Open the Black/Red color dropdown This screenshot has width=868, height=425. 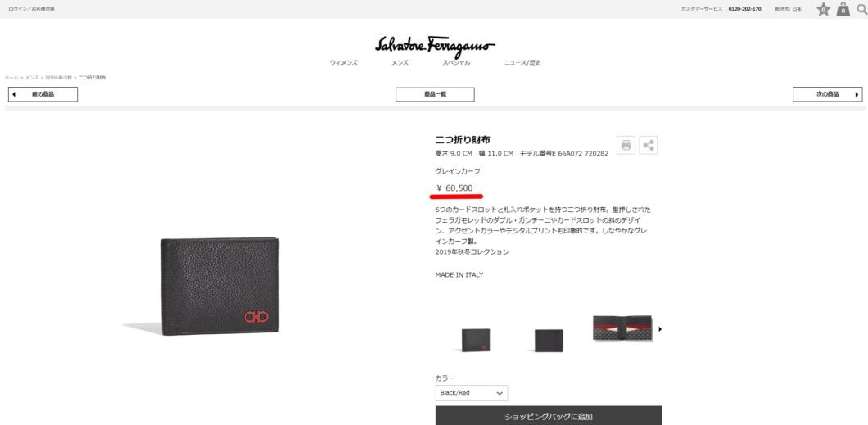tap(472, 393)
